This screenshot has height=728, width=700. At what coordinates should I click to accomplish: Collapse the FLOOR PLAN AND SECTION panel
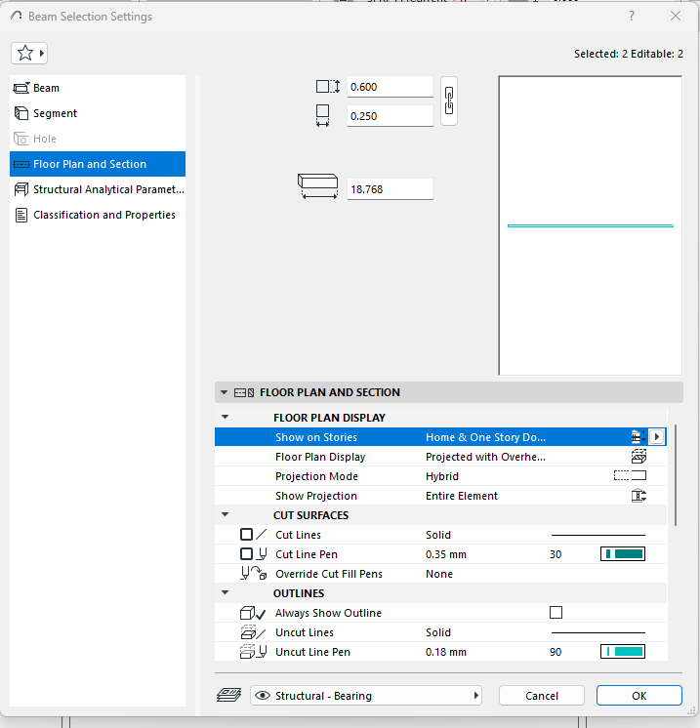click(x=224, y=392)
